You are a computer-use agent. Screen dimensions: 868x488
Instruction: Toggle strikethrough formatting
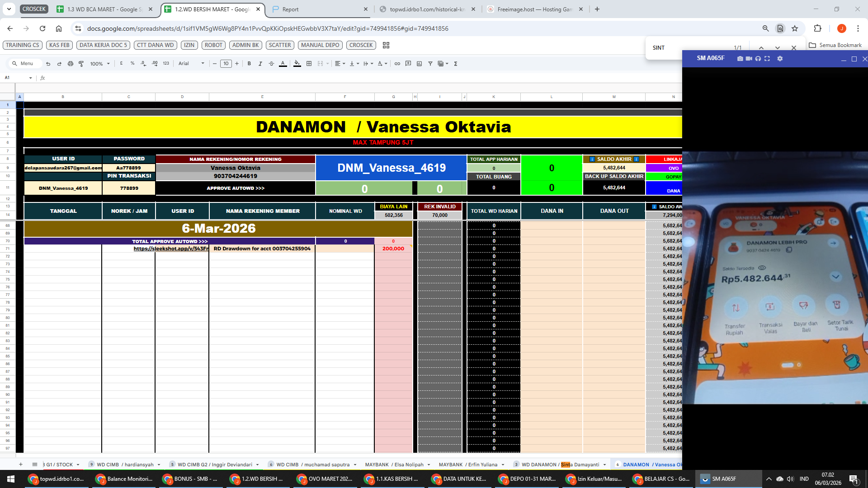[271, 64]
